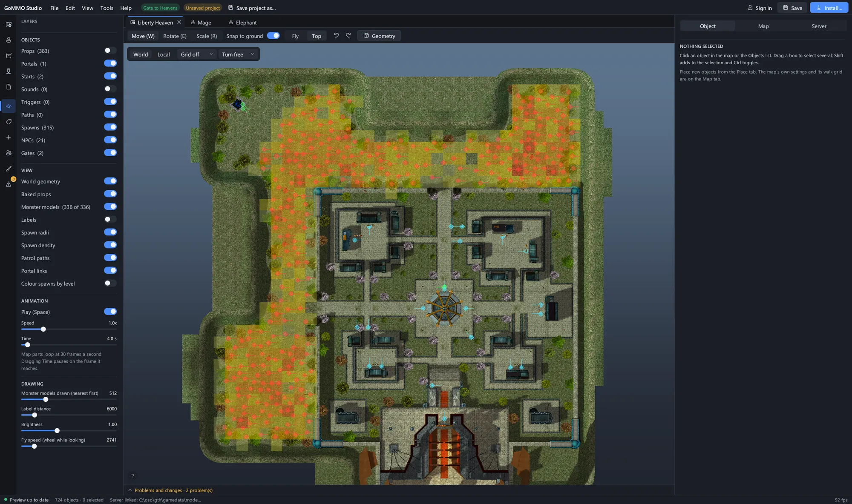The image size is (852, 504).
Task: Open the single-person icon in left sidebar
Action: pyautogui.click(x=9, y=40)
